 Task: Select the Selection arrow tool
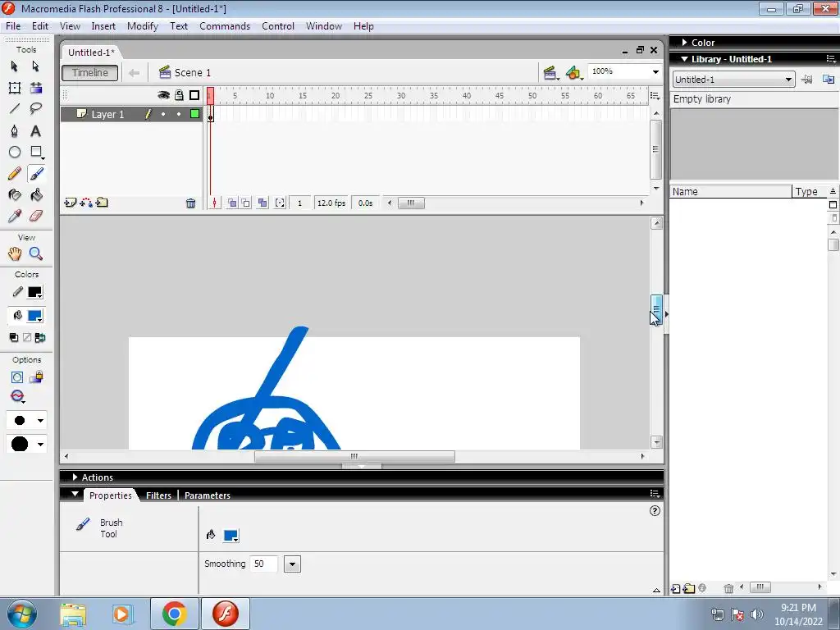coord(15,66)
